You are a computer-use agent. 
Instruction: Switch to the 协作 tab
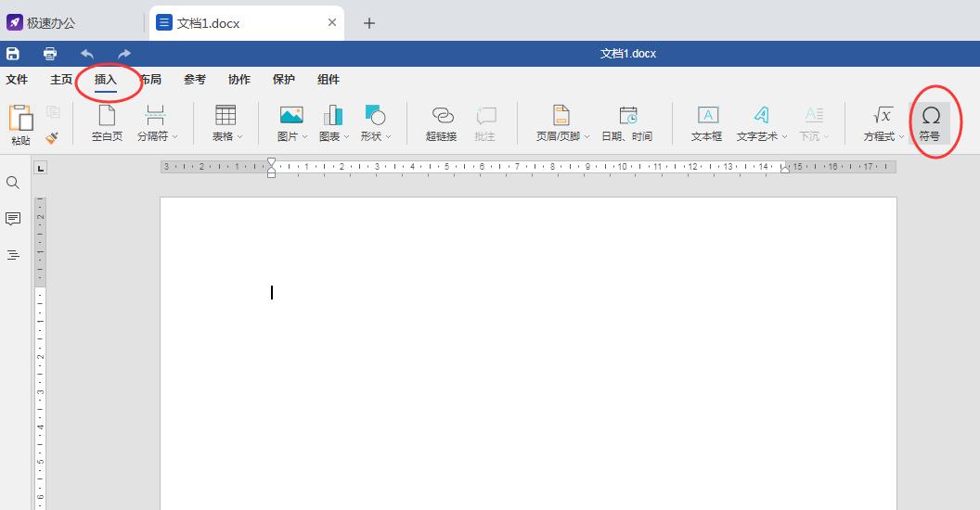point(239,79)
